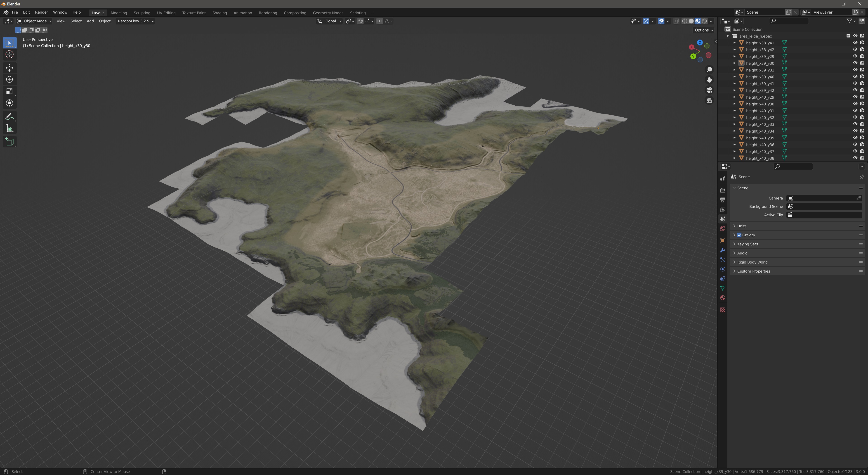Toggle the camera view icon
Viewport: 868px width, 475px height.
pos(709,90)
